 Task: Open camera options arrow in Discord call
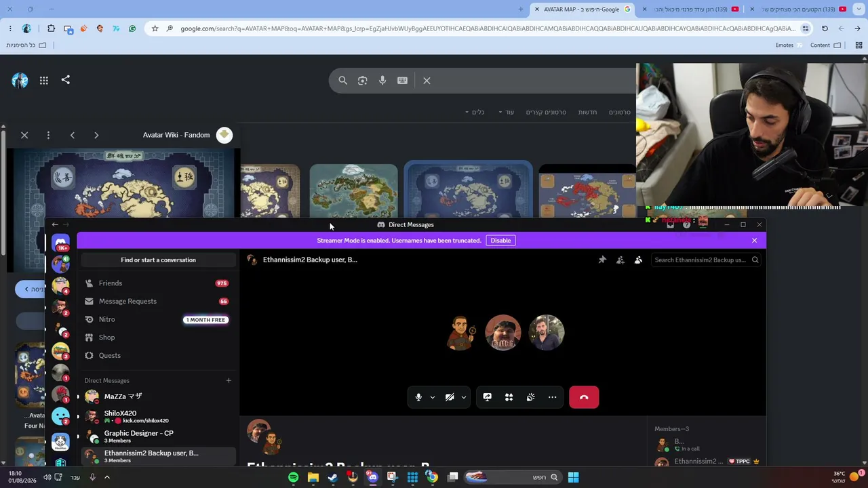point(464,397)
